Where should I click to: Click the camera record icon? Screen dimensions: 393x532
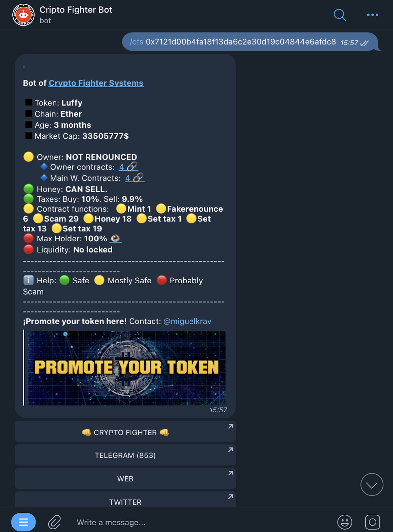(x=372, y=522)
